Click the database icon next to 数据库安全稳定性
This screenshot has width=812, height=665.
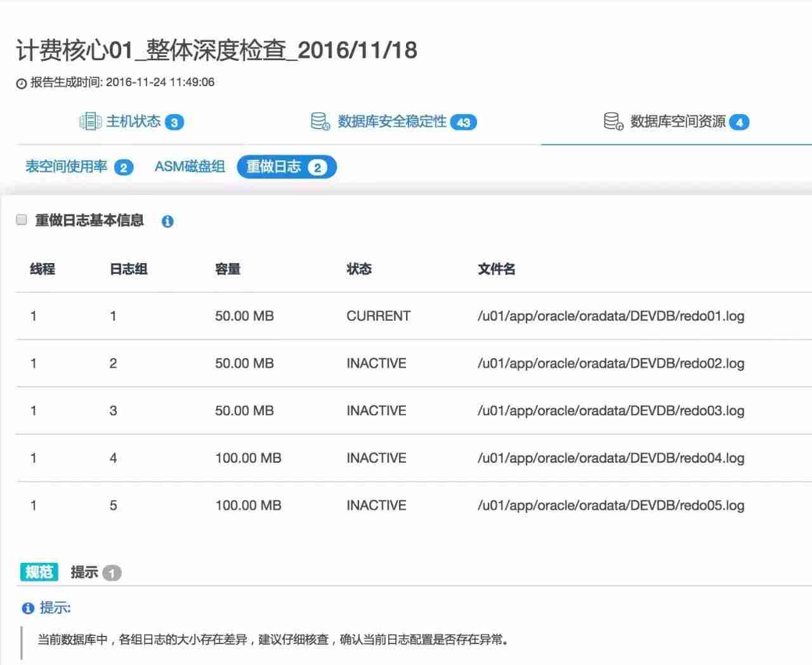click(x=320, y=122)
